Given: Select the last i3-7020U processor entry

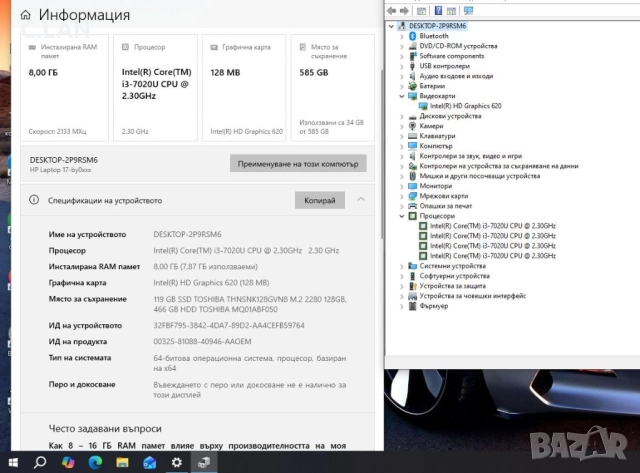Looking at the screenshot, I should (493, 256).
